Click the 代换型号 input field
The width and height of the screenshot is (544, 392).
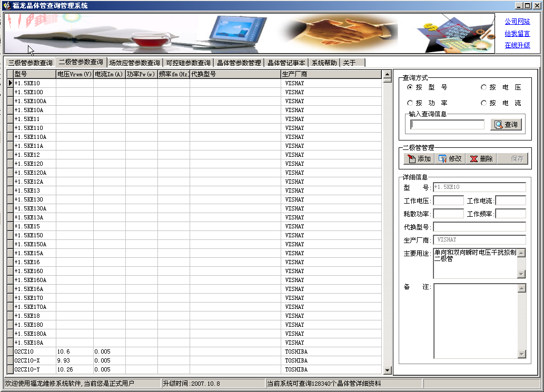[479, 227]
